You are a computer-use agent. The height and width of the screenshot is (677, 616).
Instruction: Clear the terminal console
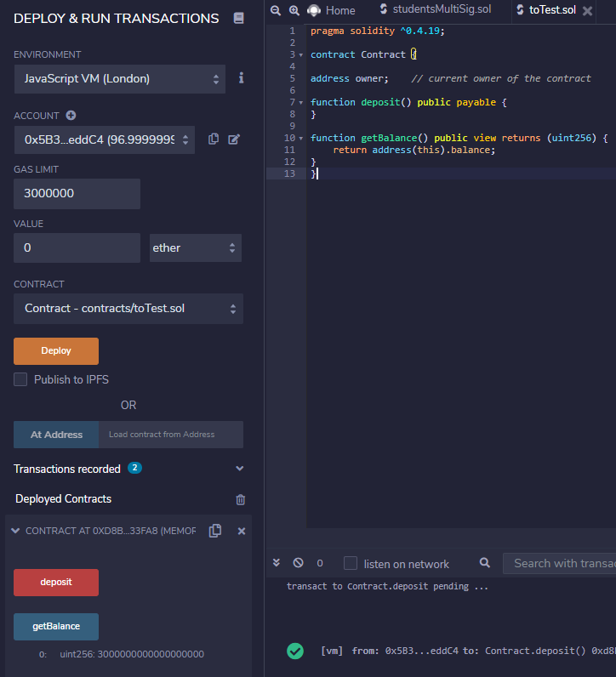[298, 562]
